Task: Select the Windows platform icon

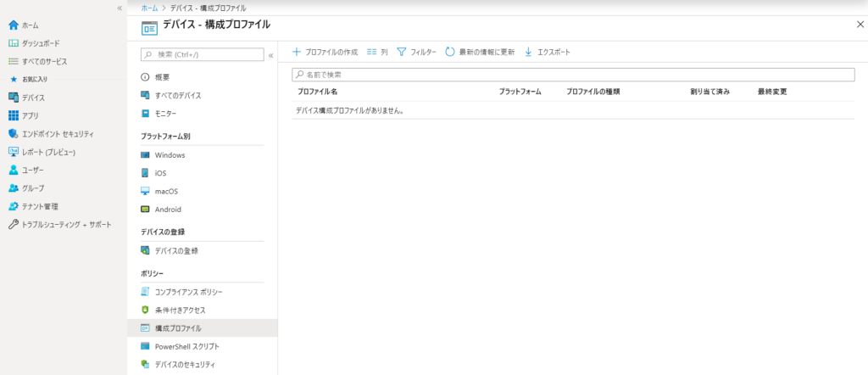Action: pyautogui.click(x=145, y=155)
